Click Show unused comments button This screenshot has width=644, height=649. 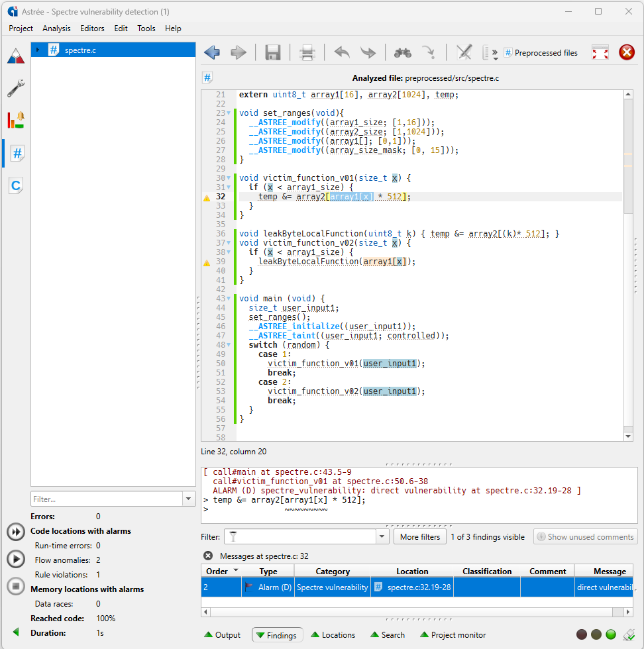click(585, 536)
